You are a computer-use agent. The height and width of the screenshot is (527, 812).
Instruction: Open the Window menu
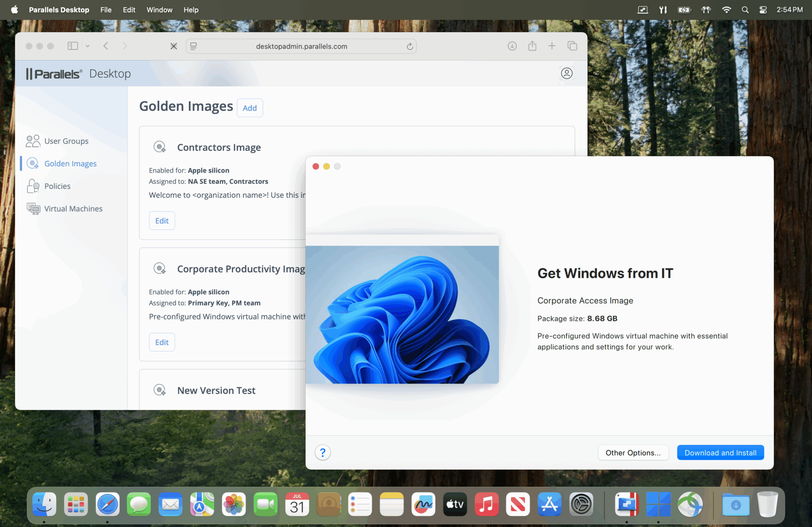coord(159,10)
